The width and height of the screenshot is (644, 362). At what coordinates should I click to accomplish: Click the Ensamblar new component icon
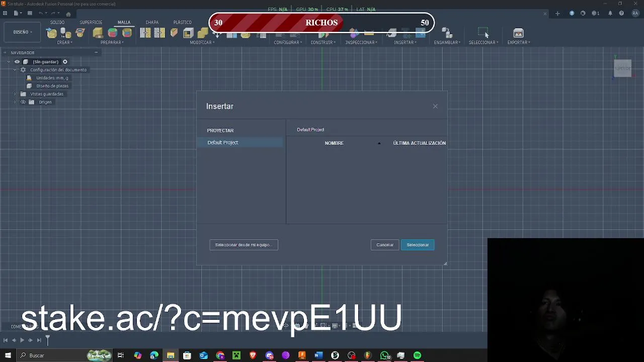coord(446,33)
